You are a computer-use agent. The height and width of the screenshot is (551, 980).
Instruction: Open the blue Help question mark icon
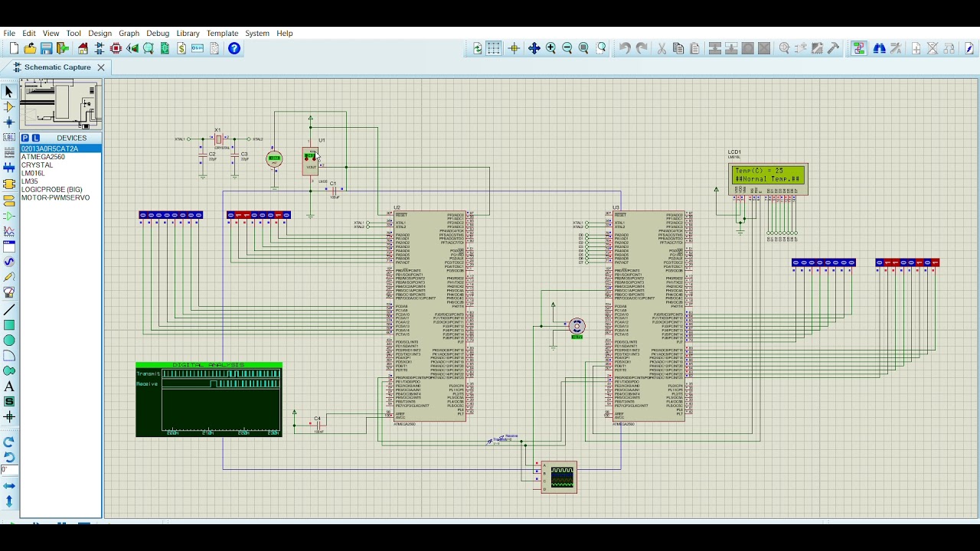point(234,48)
